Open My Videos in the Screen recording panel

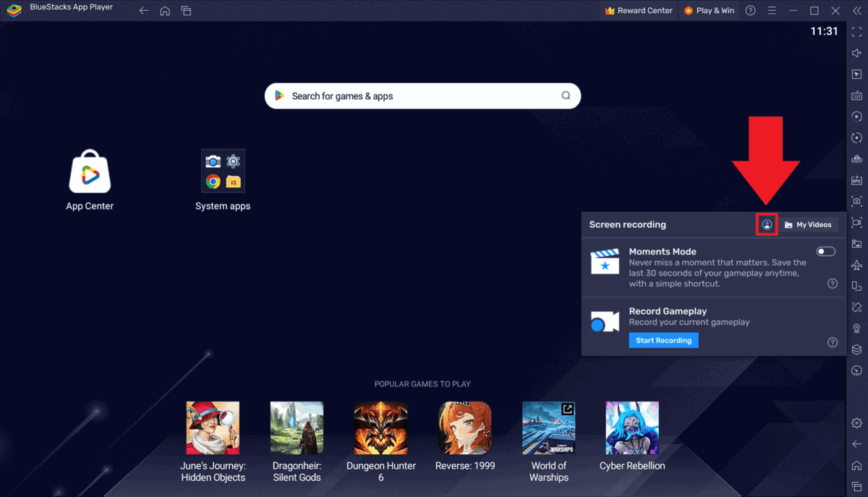(x=809, y=224)
